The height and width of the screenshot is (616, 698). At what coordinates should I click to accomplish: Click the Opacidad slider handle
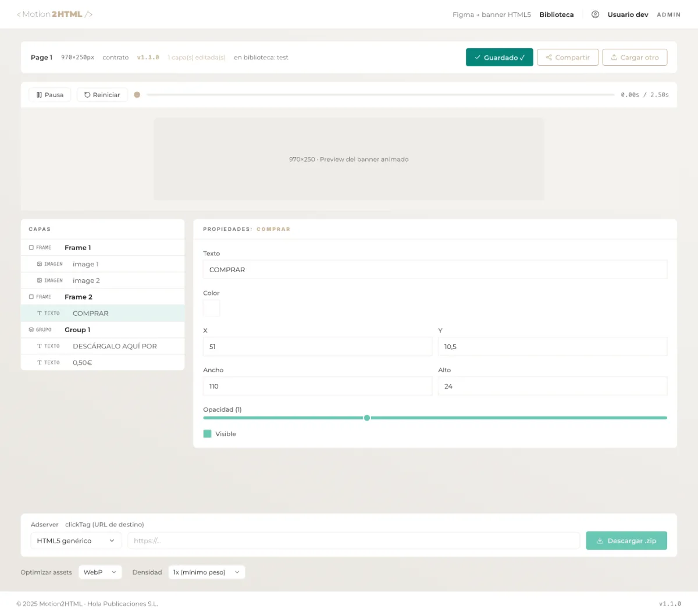367,418
